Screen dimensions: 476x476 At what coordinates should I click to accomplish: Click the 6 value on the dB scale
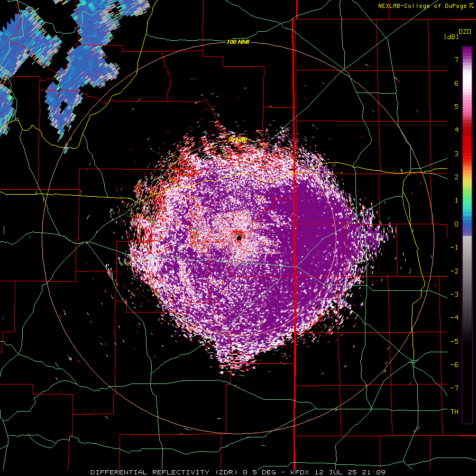coord(456,83)
